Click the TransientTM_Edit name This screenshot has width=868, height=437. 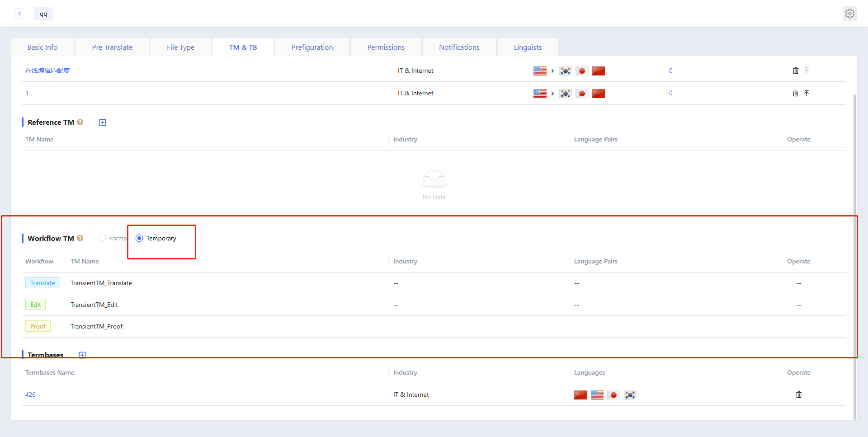pyautogui.click(x=94, y=305)
